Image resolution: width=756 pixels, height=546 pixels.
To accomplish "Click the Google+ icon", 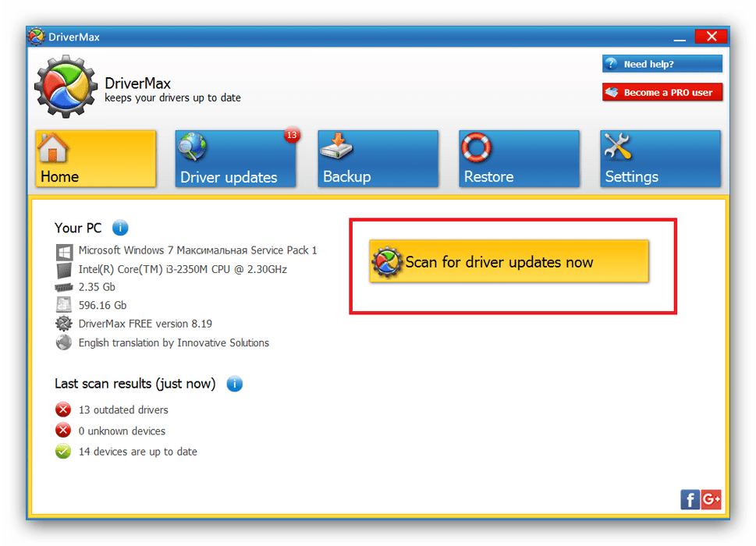I will click(x=711, y=500).
